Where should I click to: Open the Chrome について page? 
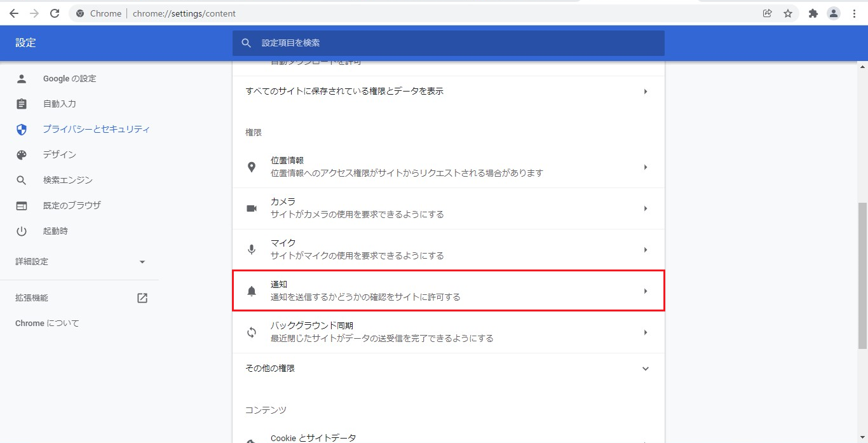tap(47, 324)
